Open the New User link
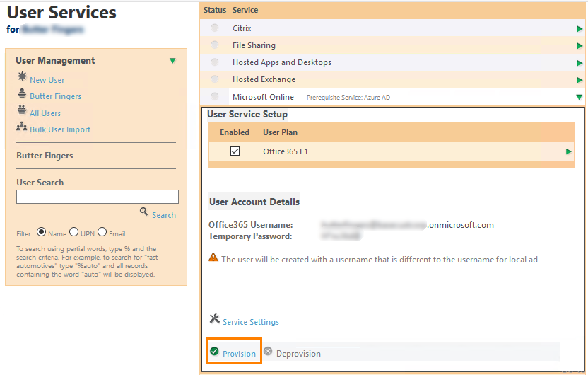The height and width of the screenshot is (375, 588). click(x=47, y=80)
